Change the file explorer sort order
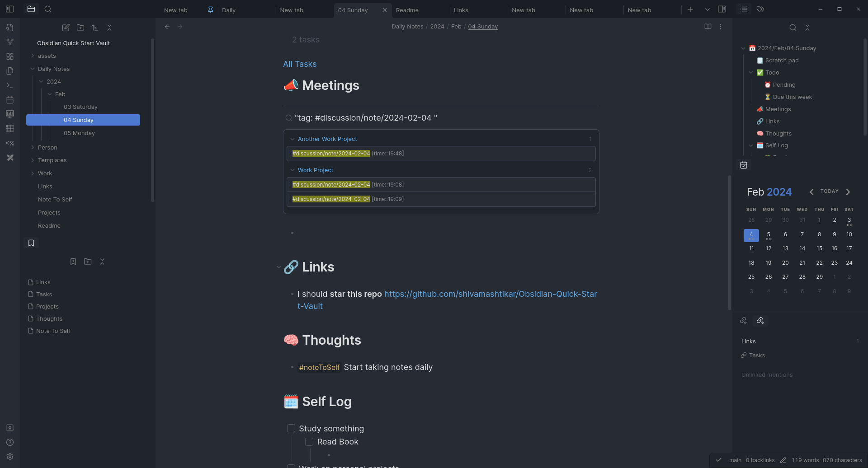 click(x=95, y=28)
